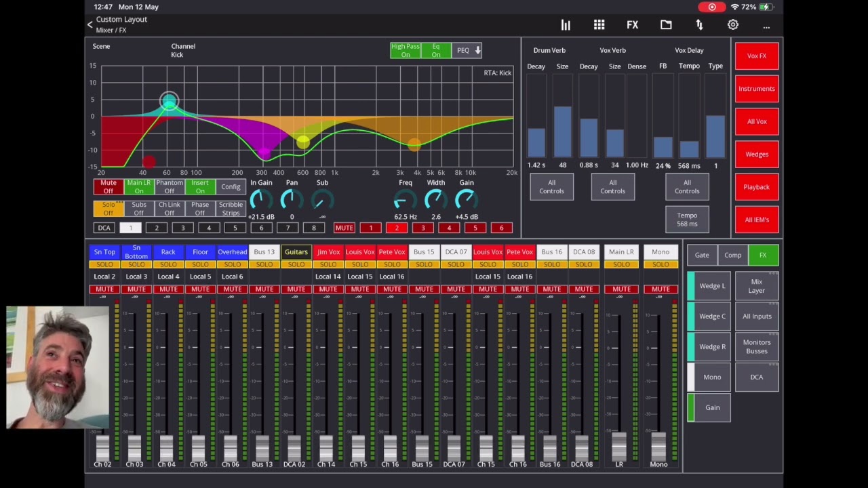Viewport: 868px width, 488px height.
Task: Toggle the High Pass On button
Action: click(x=405, y=51)
